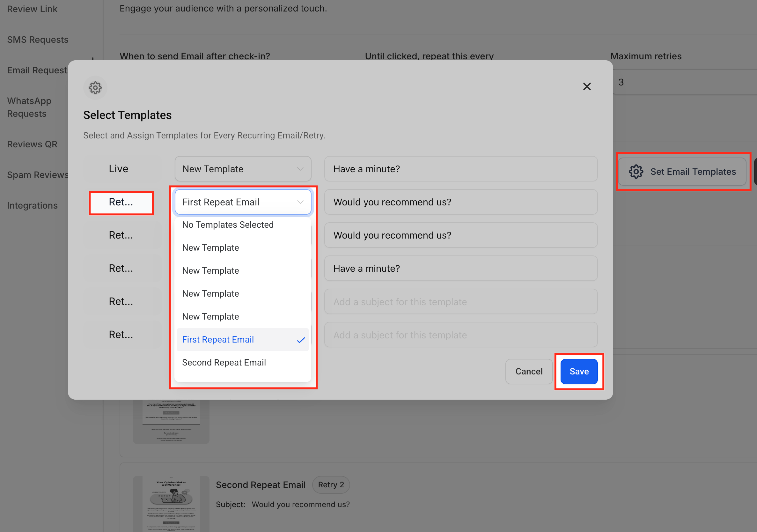Open the Integrations section
Screen dimensions: 757x532
32,205
